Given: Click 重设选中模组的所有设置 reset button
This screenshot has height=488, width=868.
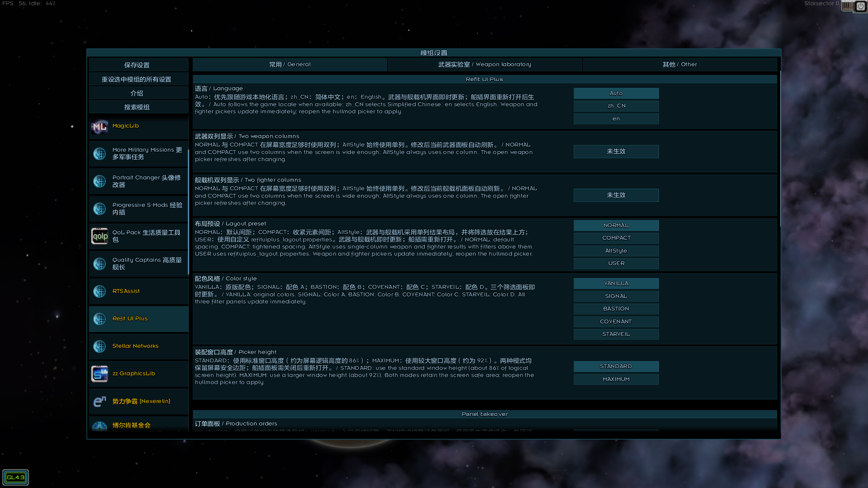Looking at the screenshot, I should coord(139,79).
